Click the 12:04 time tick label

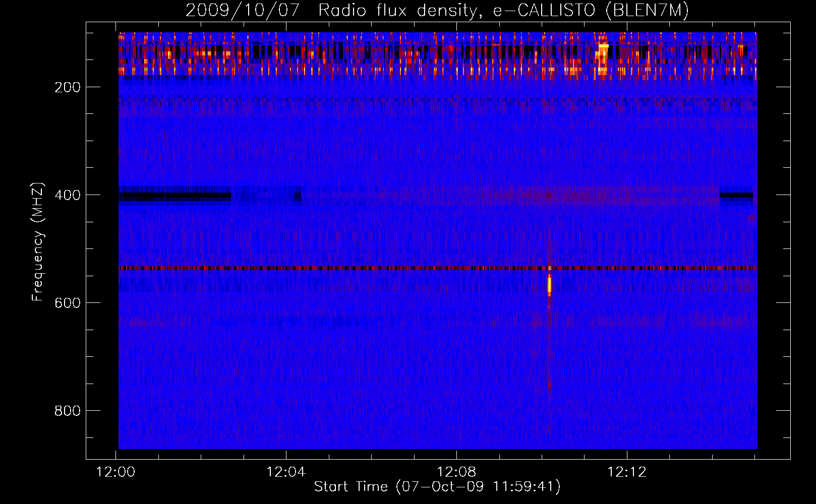(286, 472)
